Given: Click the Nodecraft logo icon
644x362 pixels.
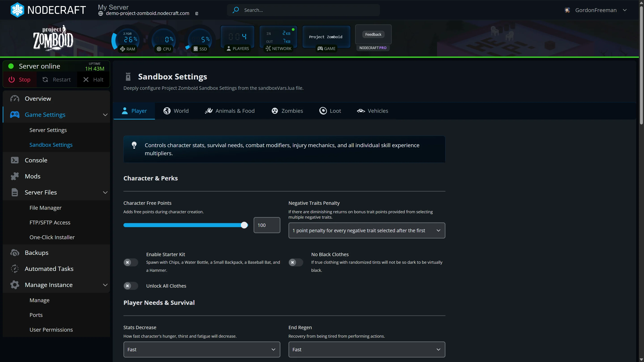Looking at the screenshot, I should pyautogui.click(x=17, y=10).
